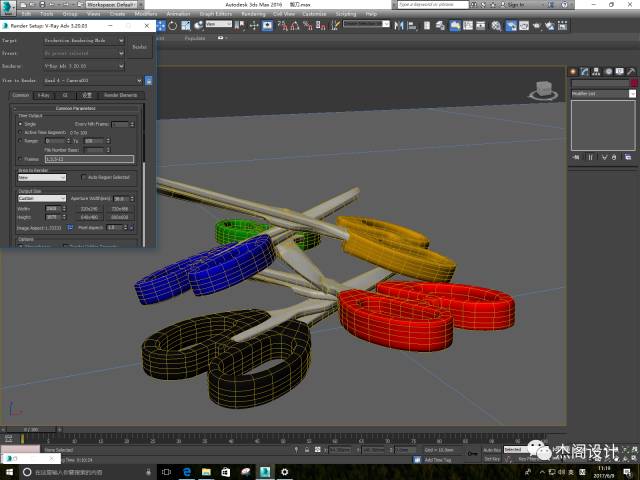Viewport: 640px width, 480px height.
Task: Choose the 640x480 output size preset
Action: [x=89, y=218]
